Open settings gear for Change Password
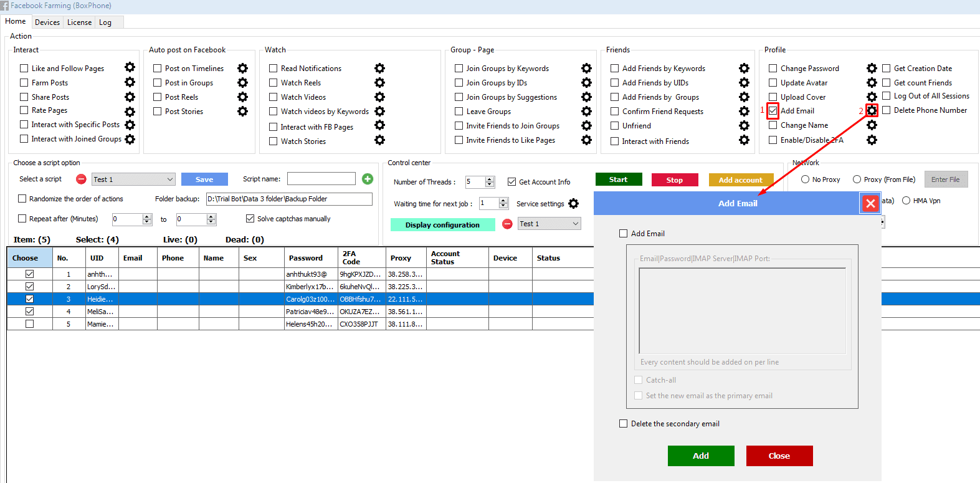 point(872,68)
